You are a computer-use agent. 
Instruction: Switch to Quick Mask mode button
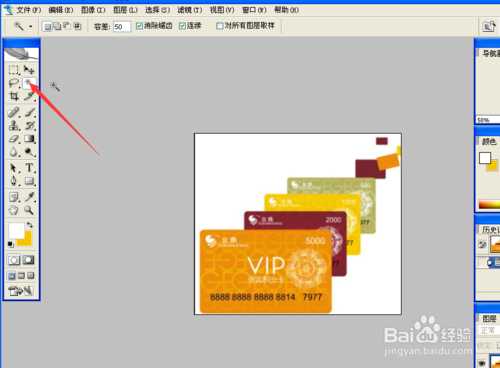(28, 260)
